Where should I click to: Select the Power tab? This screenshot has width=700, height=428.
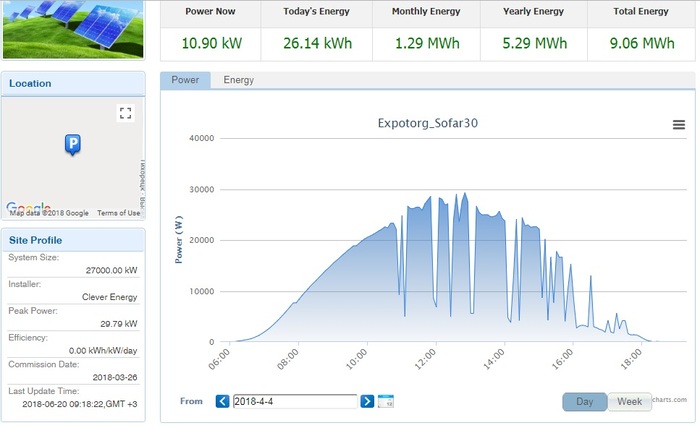tap(185, 80)
